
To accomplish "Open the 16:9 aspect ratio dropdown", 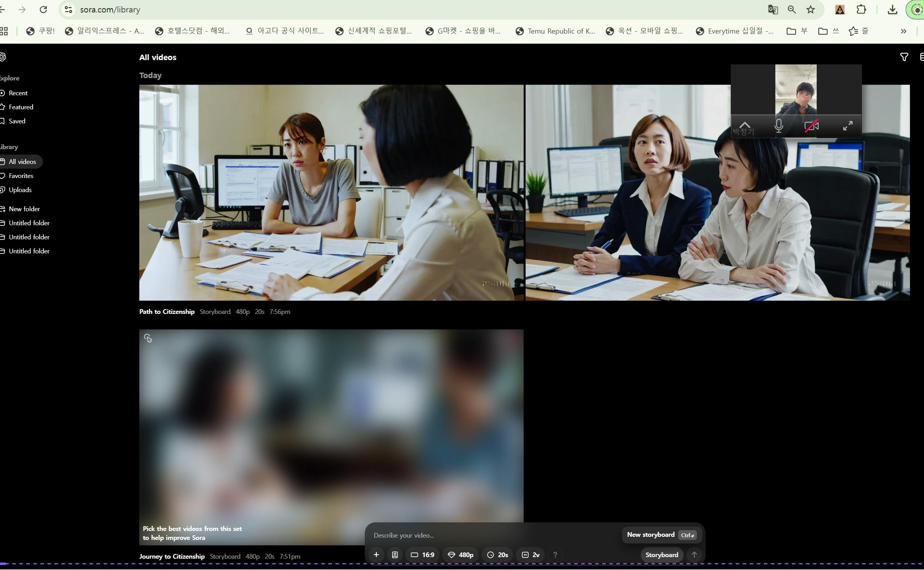I will (423, 555).
